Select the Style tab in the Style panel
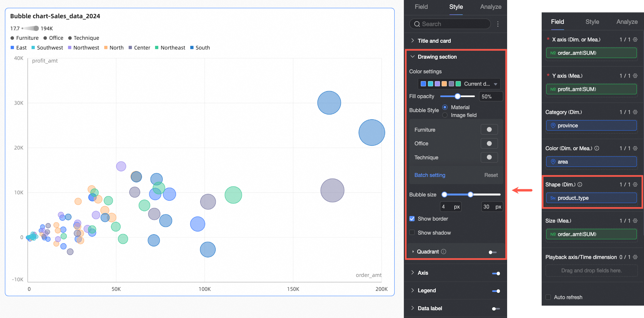Image resolution: width=644 pixels, height=318 pixels. pyautogui.click(x=456, y=7)
